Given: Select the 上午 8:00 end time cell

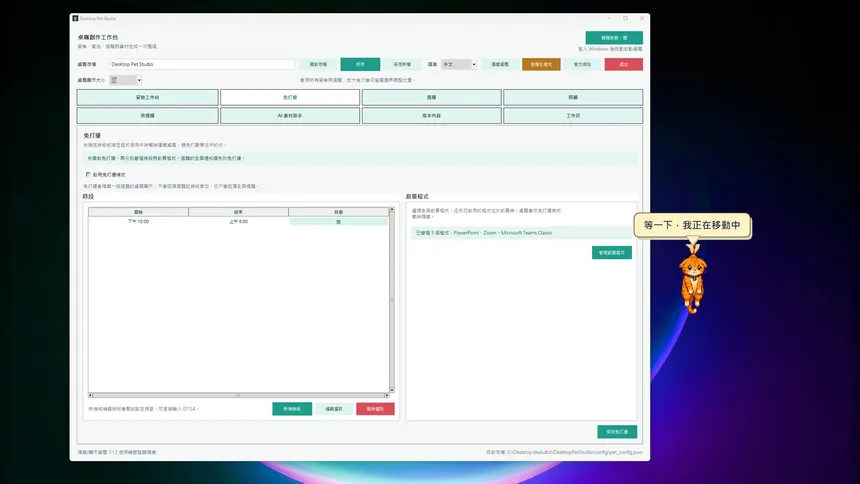Looking at the screenshot, I should click(238, 222).
